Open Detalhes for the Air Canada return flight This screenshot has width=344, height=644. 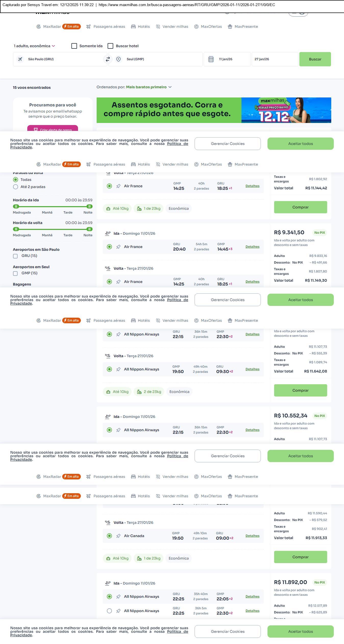252,536
